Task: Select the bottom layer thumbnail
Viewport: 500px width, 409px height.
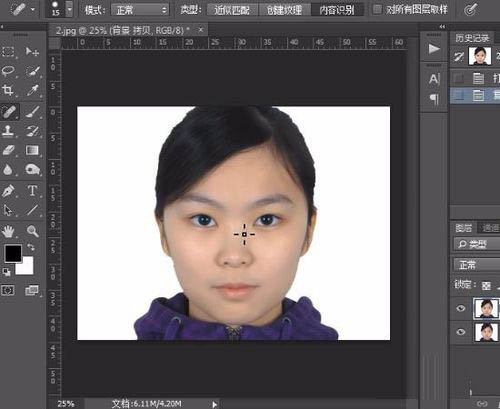Action: point(486,332)
